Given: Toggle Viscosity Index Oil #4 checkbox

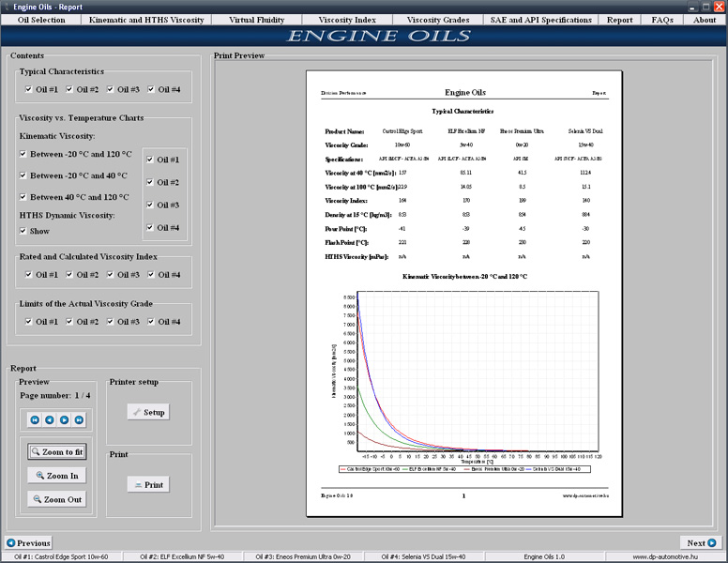Looking at the screenshot, I should tap(151, 275).
